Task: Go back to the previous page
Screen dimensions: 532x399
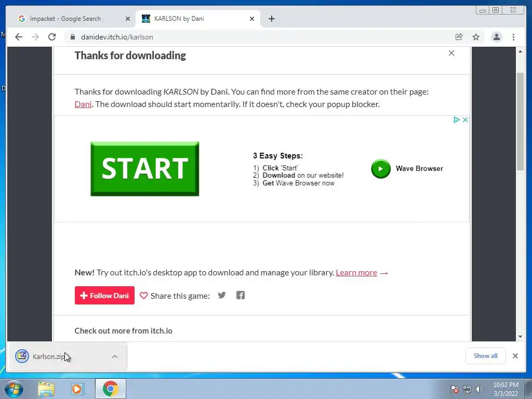Action: coord(19,37)
